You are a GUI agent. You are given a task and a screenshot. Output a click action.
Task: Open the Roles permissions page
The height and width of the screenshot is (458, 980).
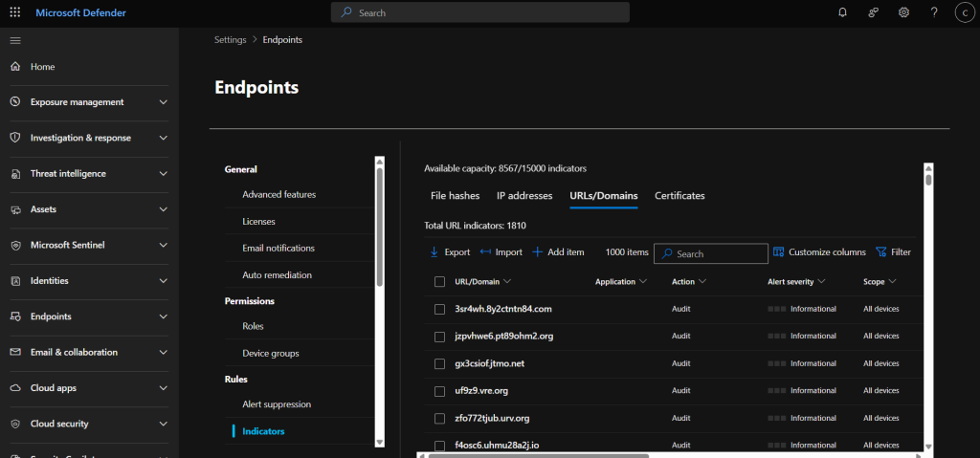[x=253, y=326]
